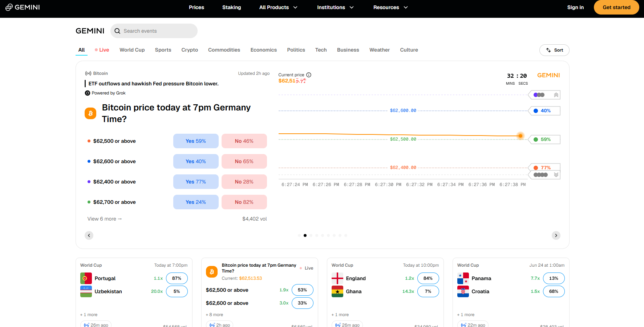Click the Ghana flag icon

tap(337, 291)
